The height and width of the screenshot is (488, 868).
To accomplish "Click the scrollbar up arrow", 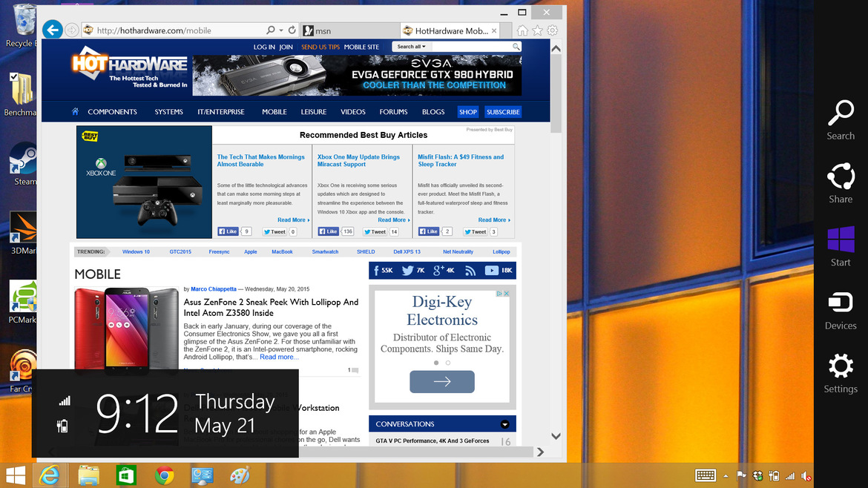I will (556, 49).
